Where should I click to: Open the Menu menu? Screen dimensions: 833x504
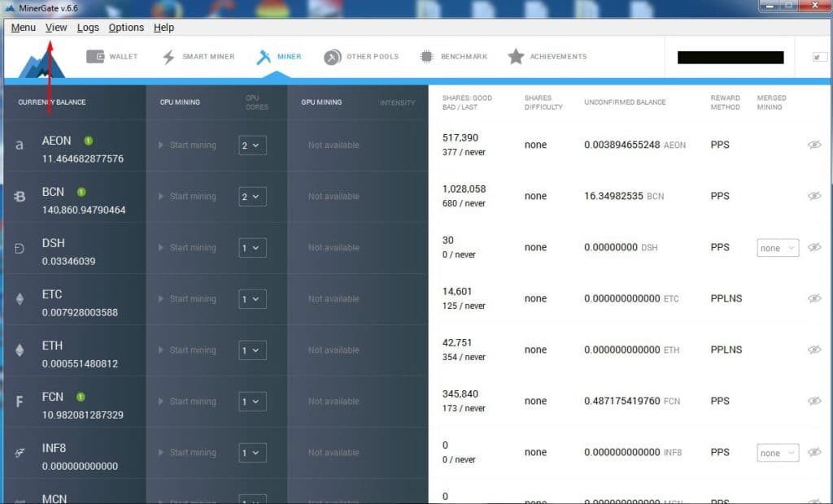[x=24, y=28]
